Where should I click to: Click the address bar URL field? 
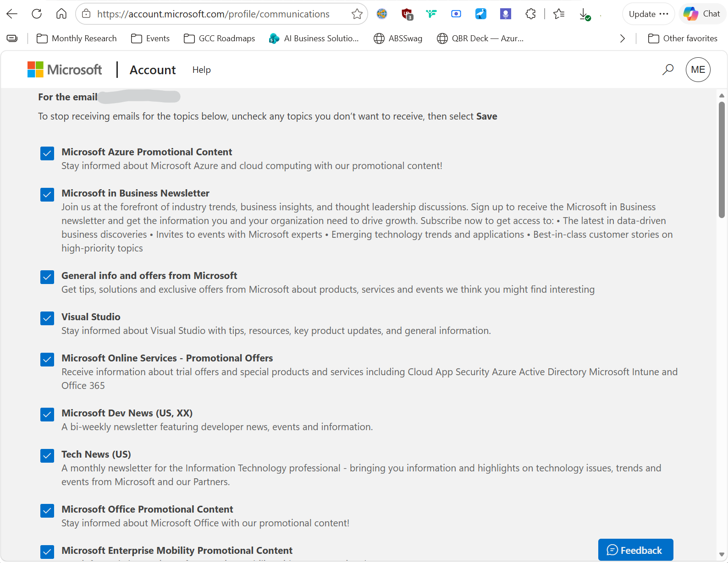click(222, 14)
